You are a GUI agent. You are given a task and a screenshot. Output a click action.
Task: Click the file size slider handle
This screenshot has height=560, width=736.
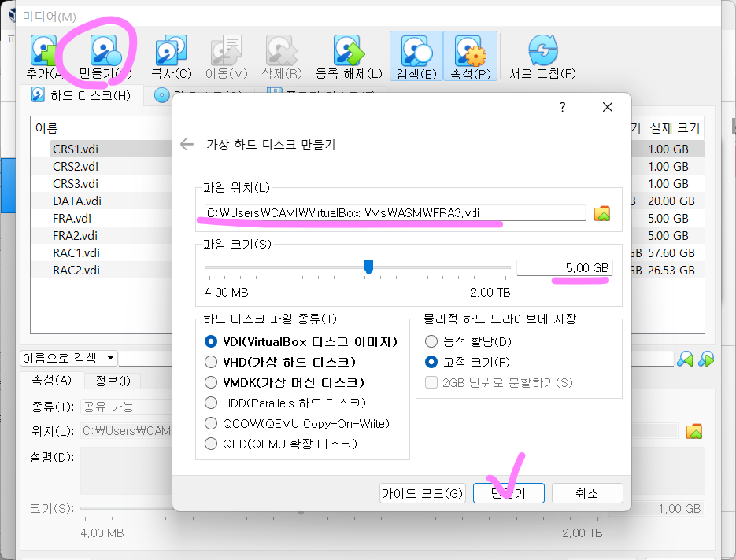coord(369,267)
